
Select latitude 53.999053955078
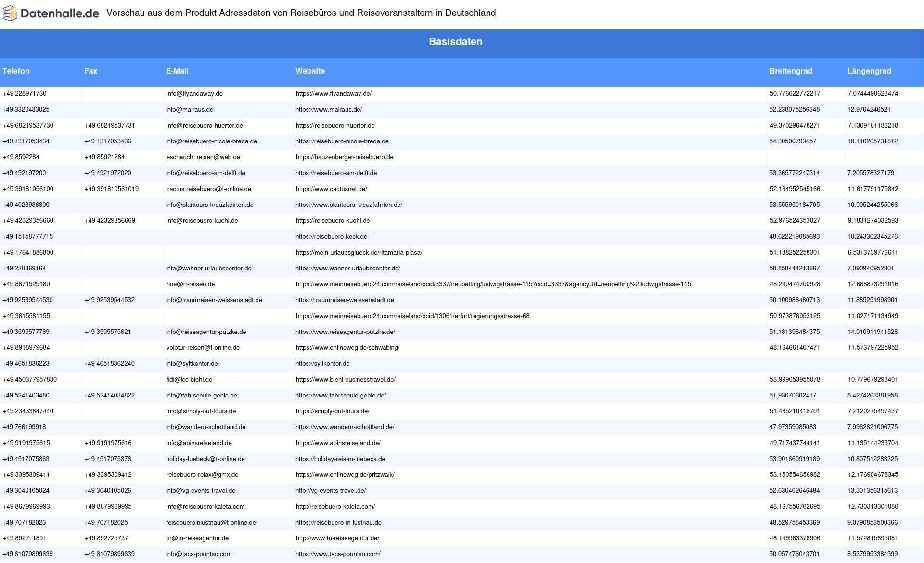(x=795, y=380)
